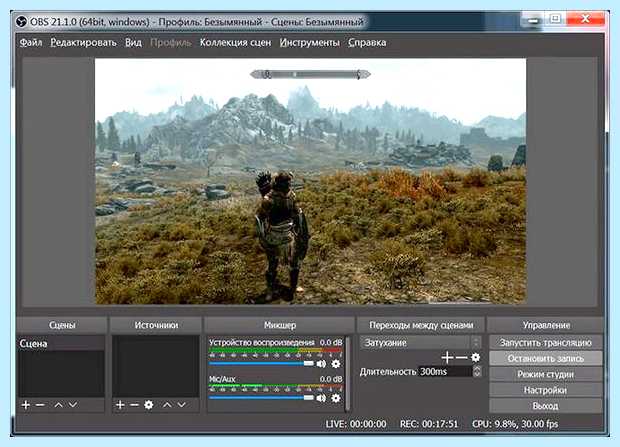Enable Режим студии
This screenshot has width=620, height=447.
point(546,374)
